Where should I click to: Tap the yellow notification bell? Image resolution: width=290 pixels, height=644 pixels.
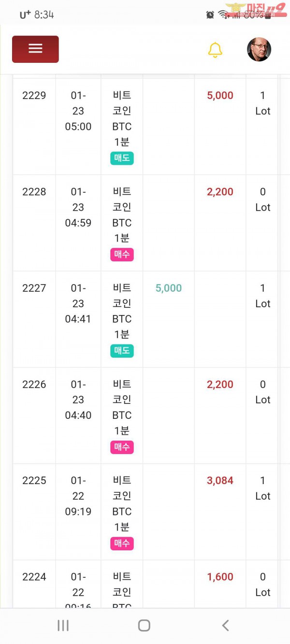coord(215,50)
